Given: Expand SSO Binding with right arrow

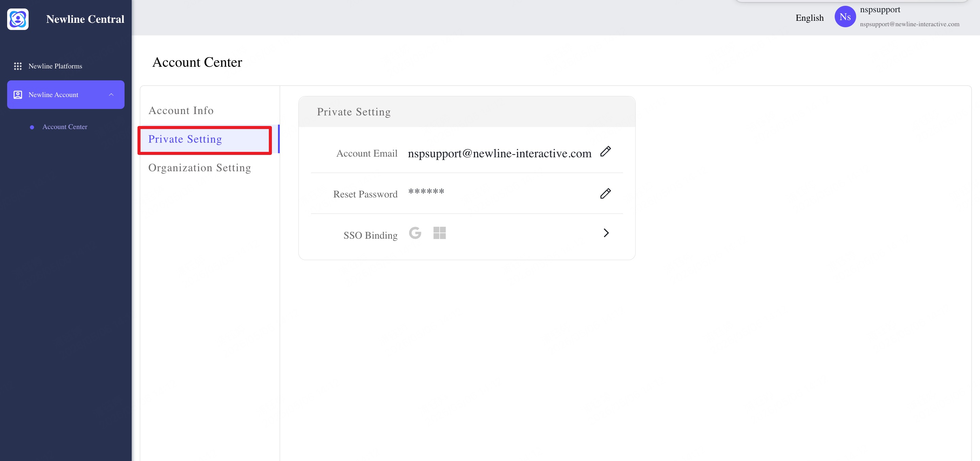Looking at the screenshot, I should tap(606, 233).
